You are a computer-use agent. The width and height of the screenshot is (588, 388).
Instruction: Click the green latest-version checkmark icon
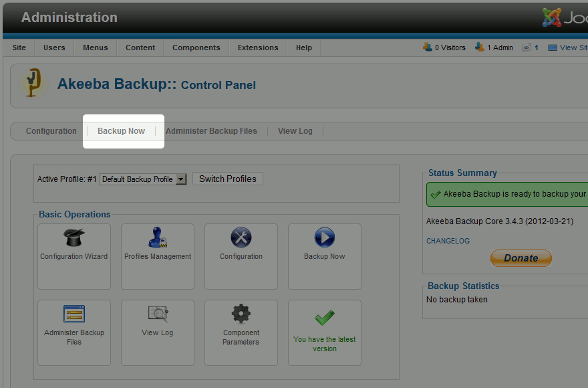[324, 318]
